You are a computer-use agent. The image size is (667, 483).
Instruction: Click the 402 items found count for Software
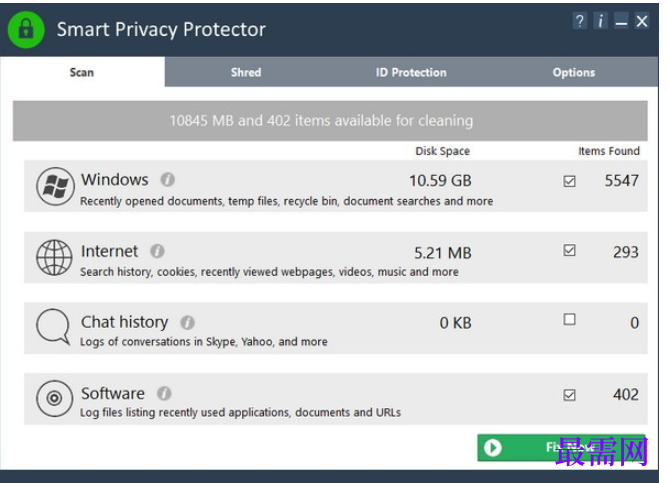pyautogui.click(x=626, y=394)
